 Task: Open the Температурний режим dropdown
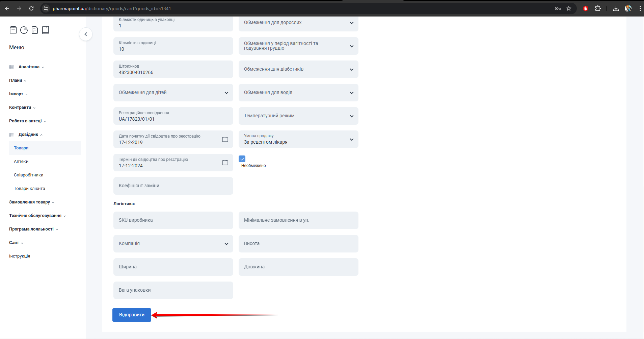click(x=298, y=116)
